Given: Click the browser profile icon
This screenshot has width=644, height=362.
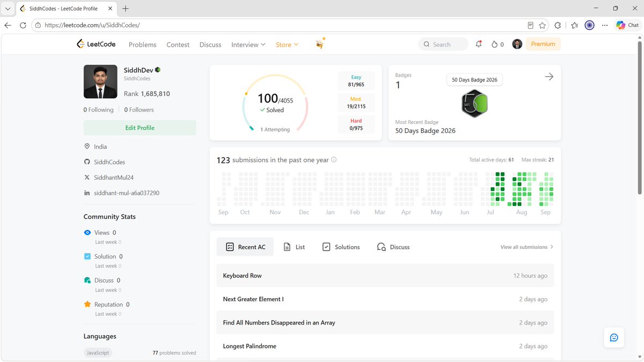Looking at the screenshot, I should point(589,25).
